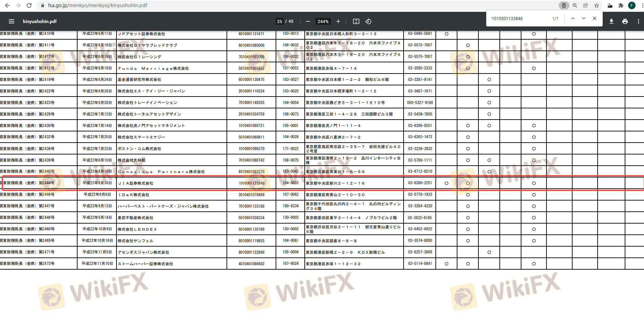Click the zoom in plus button
This screenshot has width=644, height=334.
point(338,21)
